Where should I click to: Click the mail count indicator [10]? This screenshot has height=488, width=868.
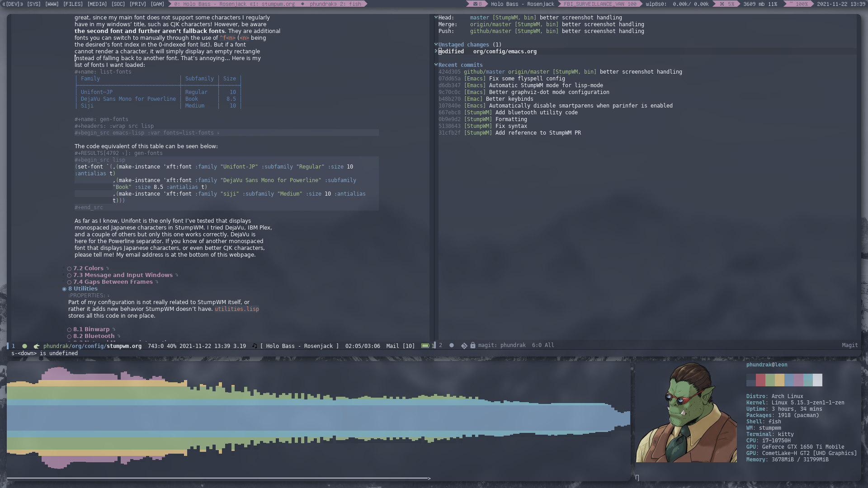(411, 346)
